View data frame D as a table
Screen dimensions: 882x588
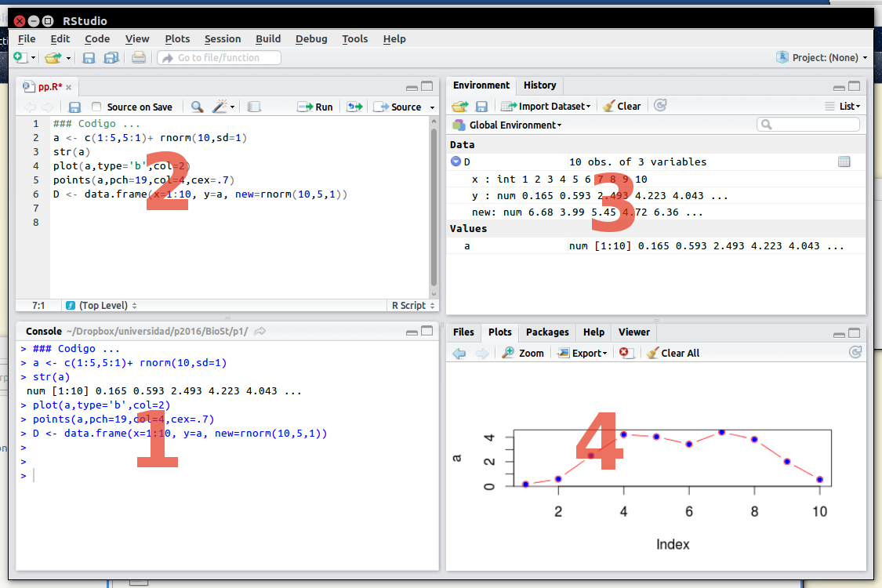click(844, 162)
